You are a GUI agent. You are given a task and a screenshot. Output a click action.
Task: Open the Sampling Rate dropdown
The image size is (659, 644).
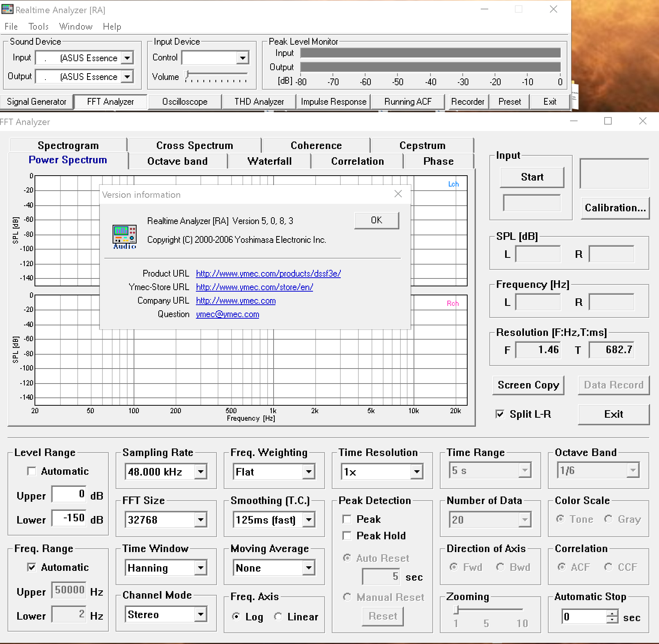pyautogui.click(x=201, y=472)
